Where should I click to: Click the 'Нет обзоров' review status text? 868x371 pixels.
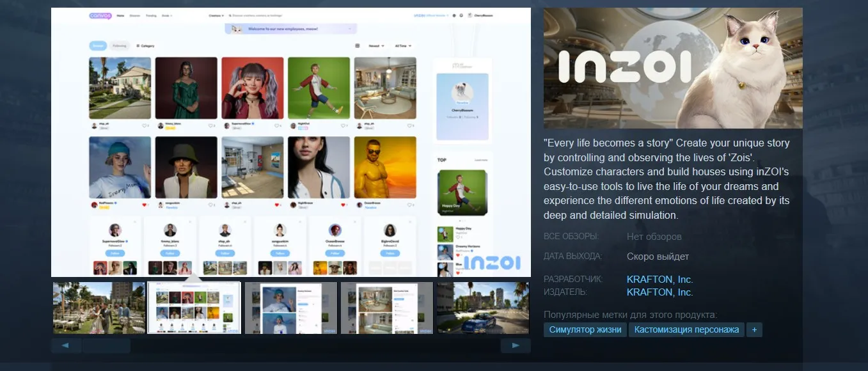point(654,237)
